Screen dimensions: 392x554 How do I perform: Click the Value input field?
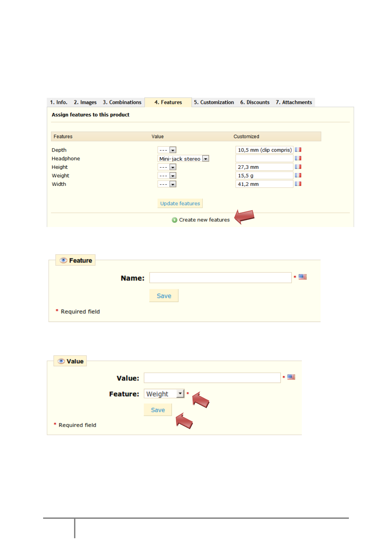point(212,378)
